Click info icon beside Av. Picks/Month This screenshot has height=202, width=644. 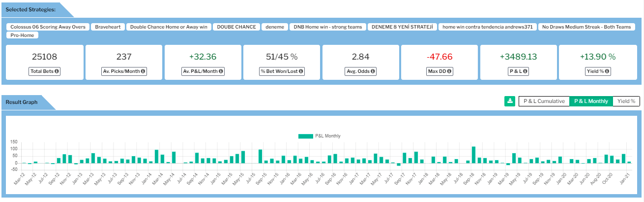pyautogui.click(x=143, y=71)
